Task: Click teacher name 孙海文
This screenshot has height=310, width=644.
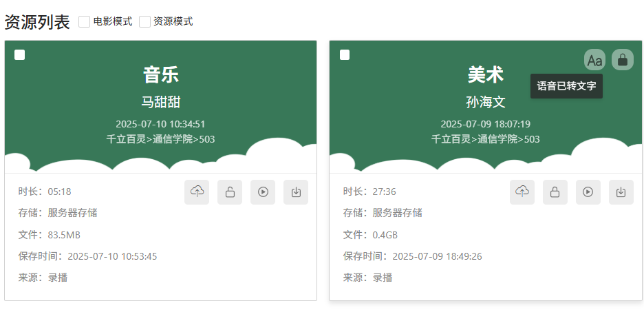Action: click(x=486, y=102)
